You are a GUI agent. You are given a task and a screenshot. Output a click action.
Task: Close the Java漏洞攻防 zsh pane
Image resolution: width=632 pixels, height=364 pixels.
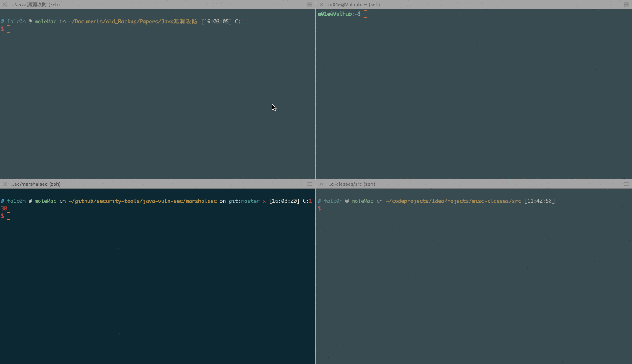tap(4, 4)
